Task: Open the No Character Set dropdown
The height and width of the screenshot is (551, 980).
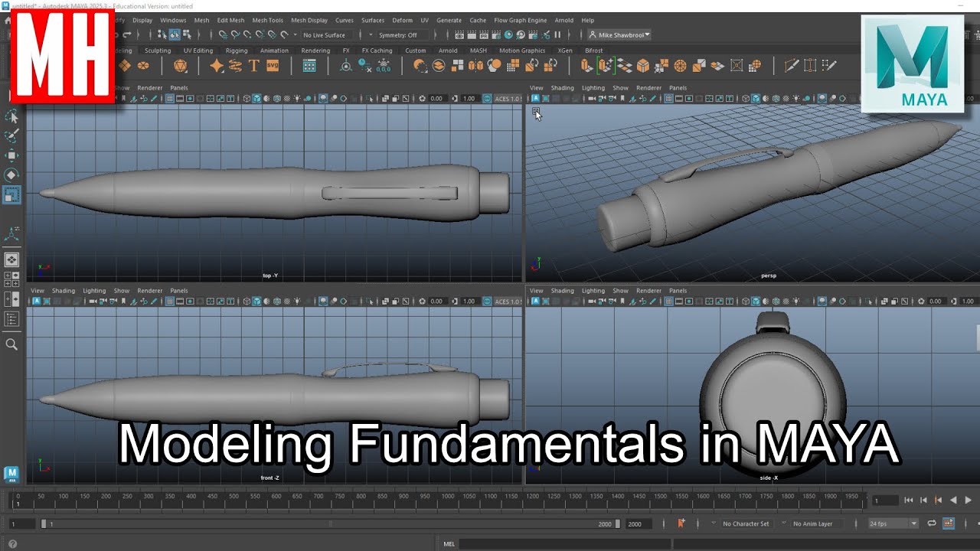Action: pos(746,523)
